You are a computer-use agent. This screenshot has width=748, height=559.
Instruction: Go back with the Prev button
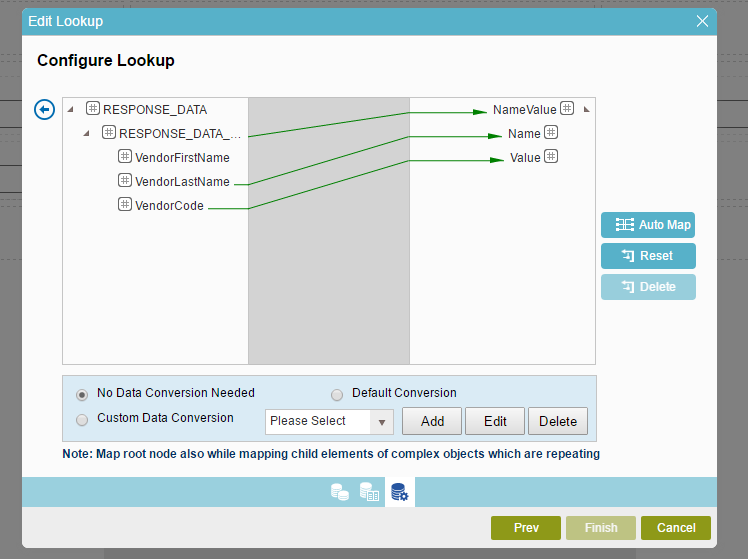click(526, 528)
